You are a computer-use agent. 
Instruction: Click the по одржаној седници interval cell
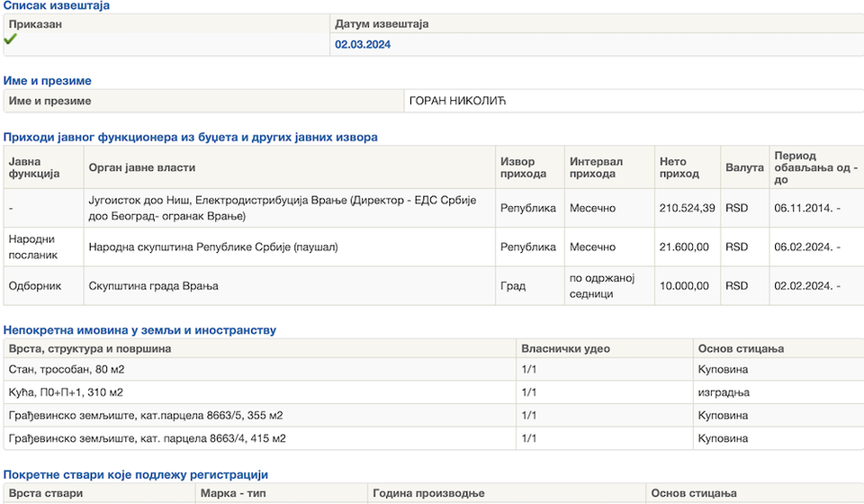(x=609, y=286)
